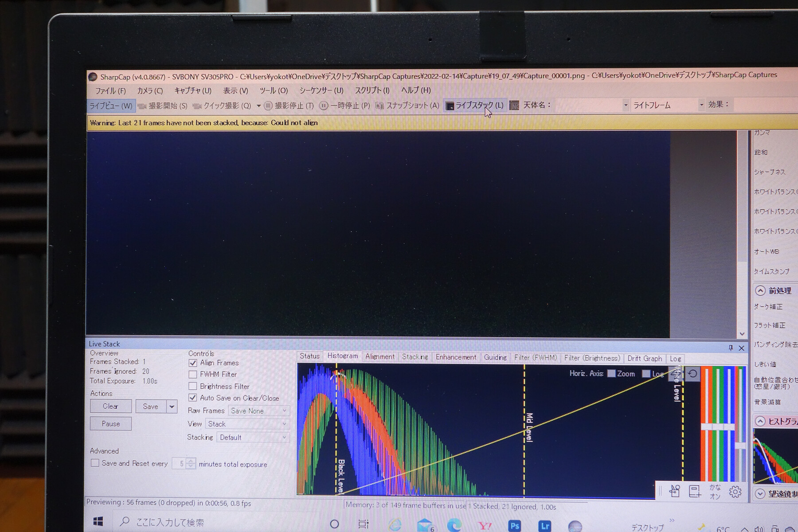Switch to the Stacking tab
798x532 pixels.
click(415, 357)
